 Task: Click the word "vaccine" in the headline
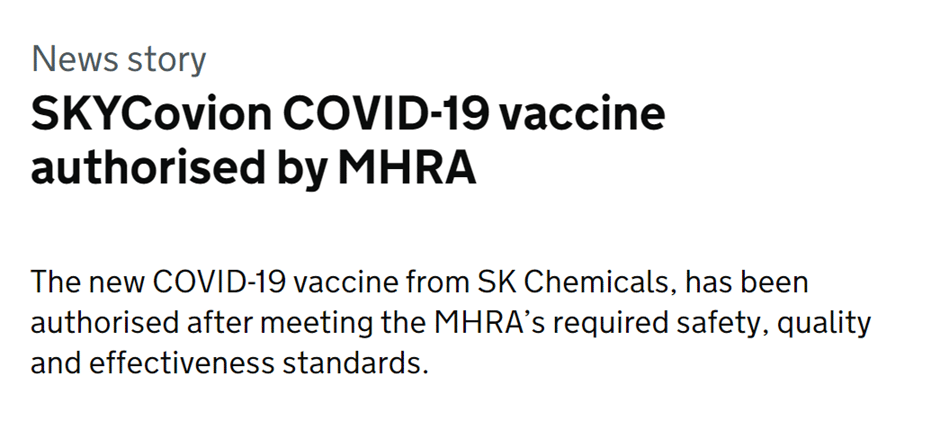click(x=582, y=114)
